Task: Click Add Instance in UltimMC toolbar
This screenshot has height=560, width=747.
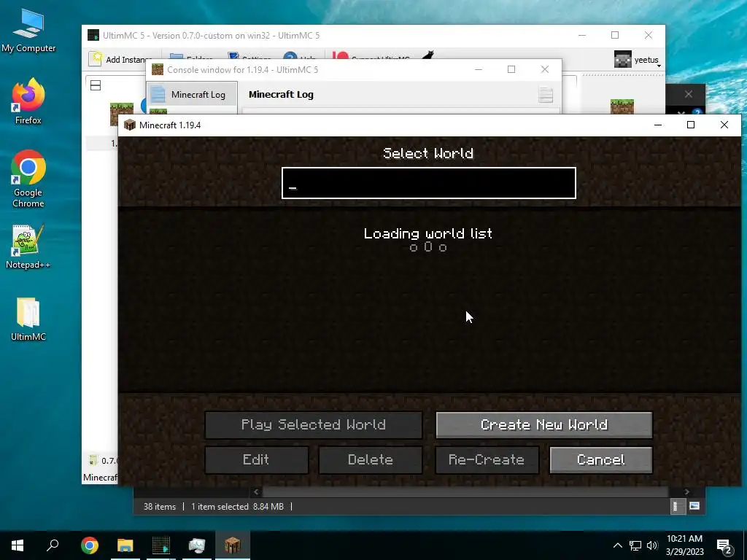Action: click(120, 60)
